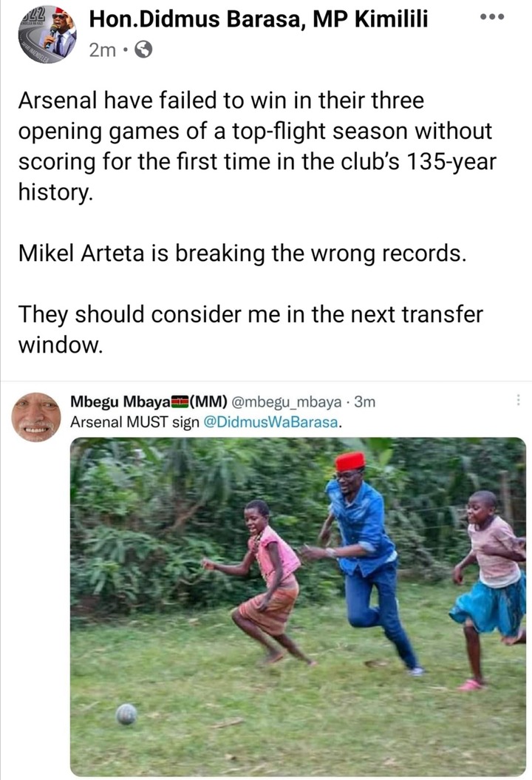Open the three-dot post options menu
This screenshot has height=780, width=532.
pyautogui.click(x=492, y=17)
